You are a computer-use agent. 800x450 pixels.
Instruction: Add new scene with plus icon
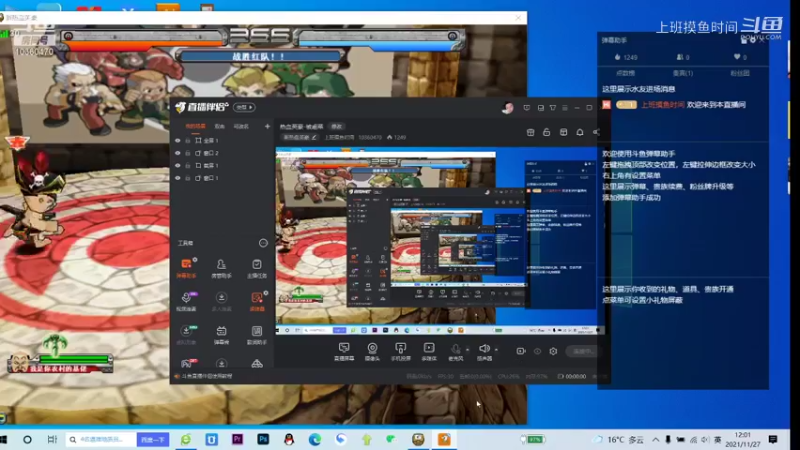267,126
